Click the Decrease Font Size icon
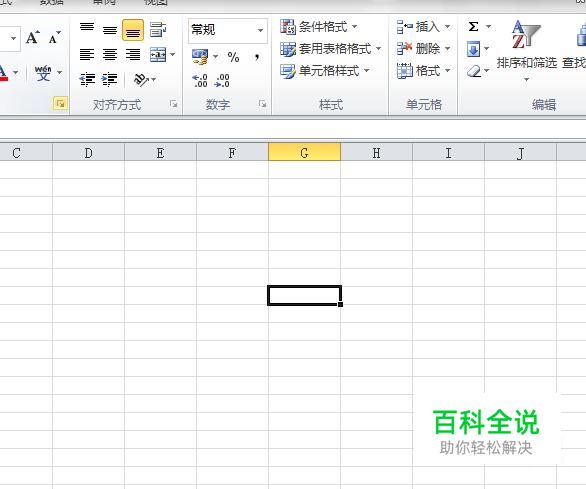The height and width of the screenshot is (489, 586). [55, 37]
